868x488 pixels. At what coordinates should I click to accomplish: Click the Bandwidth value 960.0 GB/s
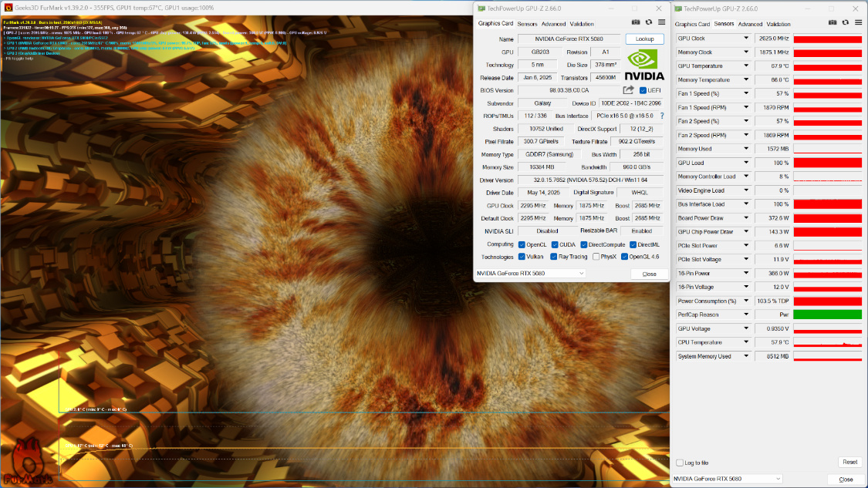(636, 167)
